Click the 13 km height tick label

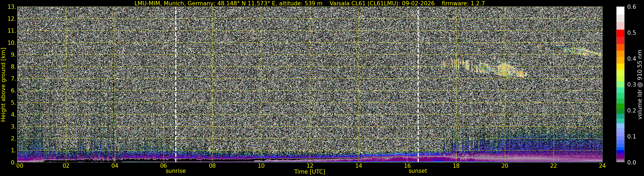tap(12, 7)
